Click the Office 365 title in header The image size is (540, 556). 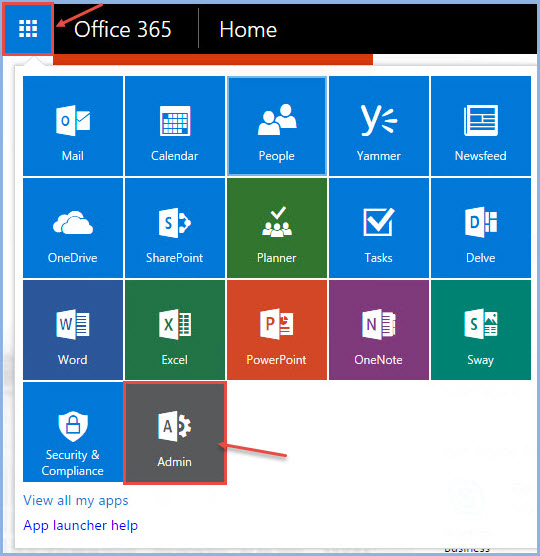point(123,29)
